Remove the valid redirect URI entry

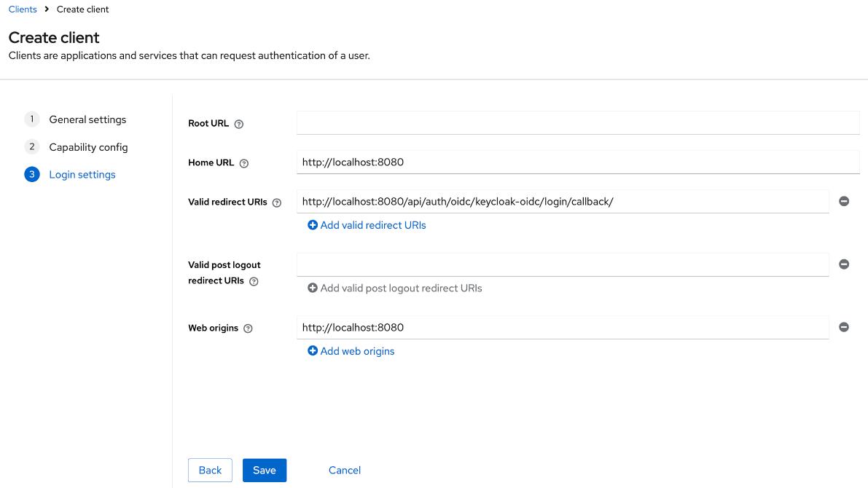(x=844, y=202)
